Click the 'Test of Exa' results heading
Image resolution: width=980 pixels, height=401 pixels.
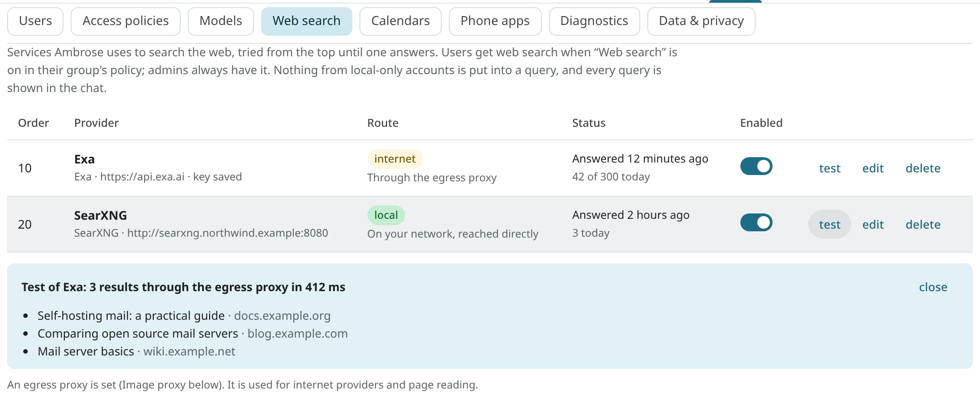[x=183, y=287]
